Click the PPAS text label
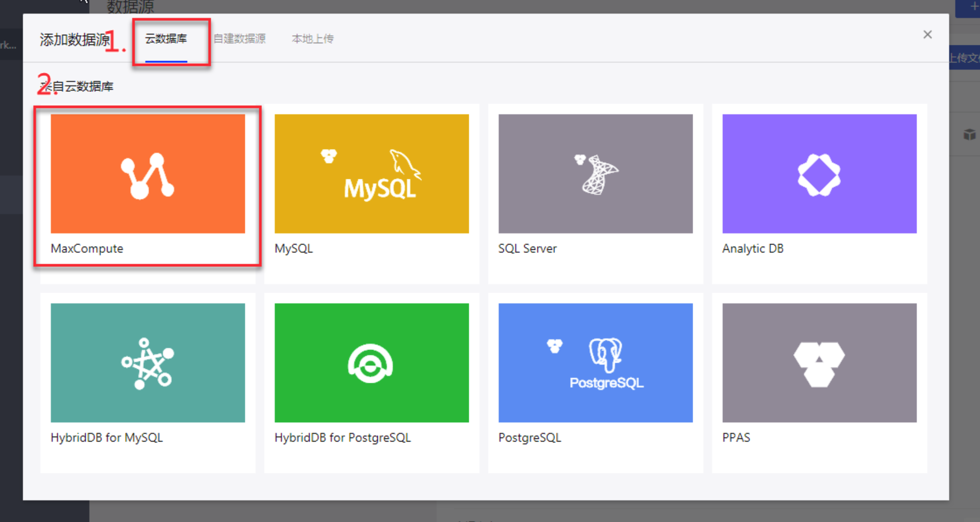Image resolution: width=980 pixels, height=522 pixels. coord(736,437)
